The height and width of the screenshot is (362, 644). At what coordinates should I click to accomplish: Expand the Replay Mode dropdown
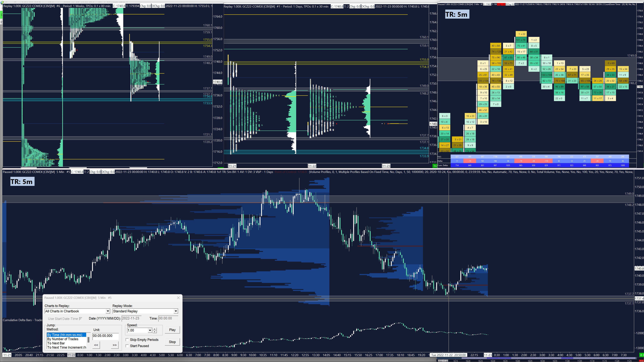coord(176,311)
